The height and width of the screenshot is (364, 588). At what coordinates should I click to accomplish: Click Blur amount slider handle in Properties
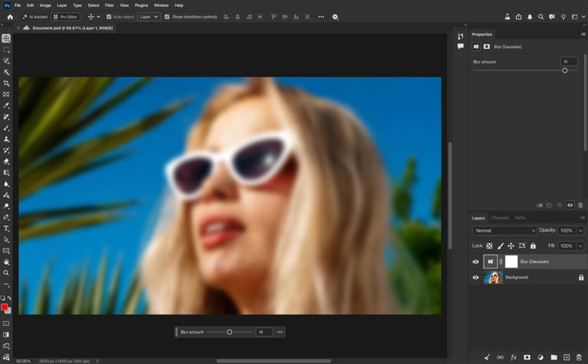pos(565,70)
